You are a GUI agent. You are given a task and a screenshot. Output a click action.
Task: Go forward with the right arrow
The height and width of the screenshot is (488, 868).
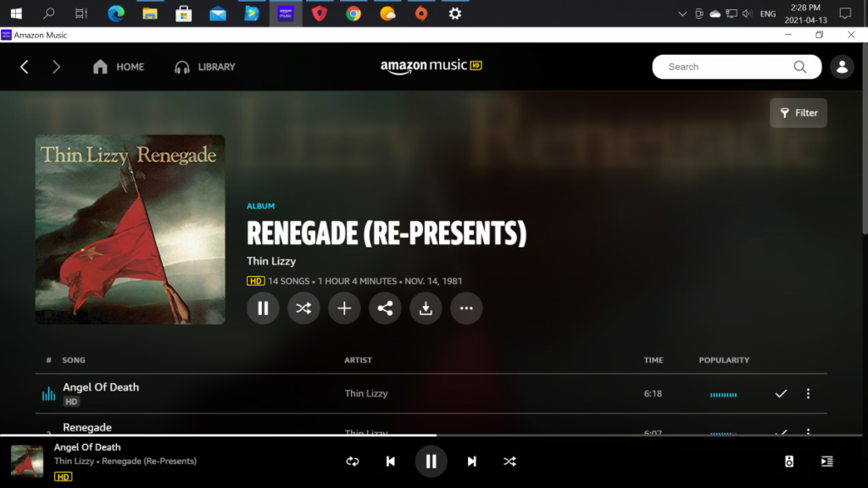[56, 67]
